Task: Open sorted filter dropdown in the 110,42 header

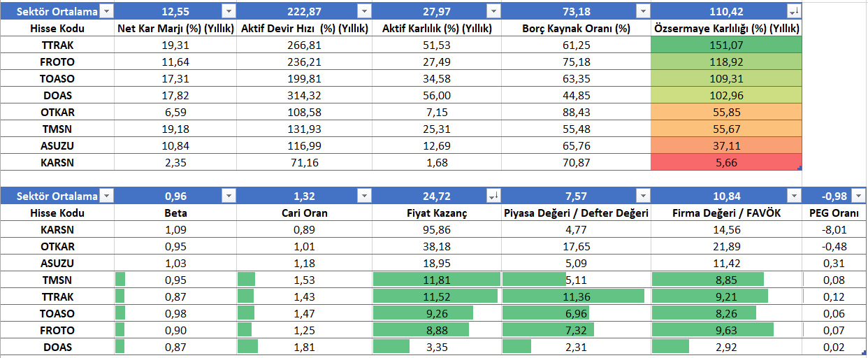Action: coord(793,11)
